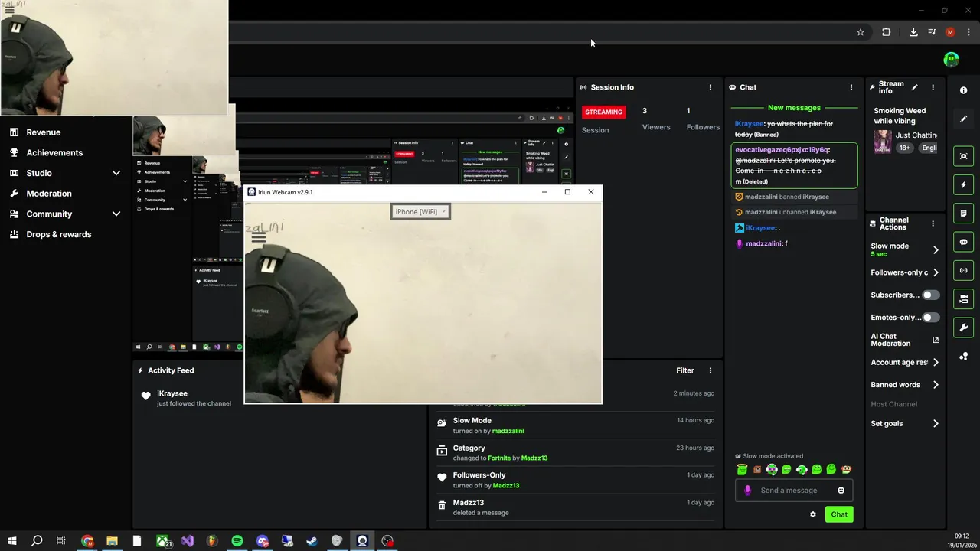Expand Account age restriction settings
The width and height of the screenshot is (980, 551).
click(936, 363)
